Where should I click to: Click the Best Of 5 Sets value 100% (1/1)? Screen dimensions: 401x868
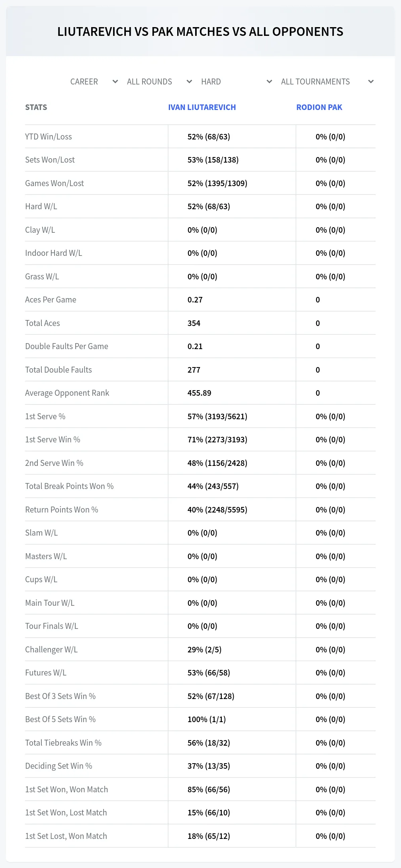[x=207, y=719]
